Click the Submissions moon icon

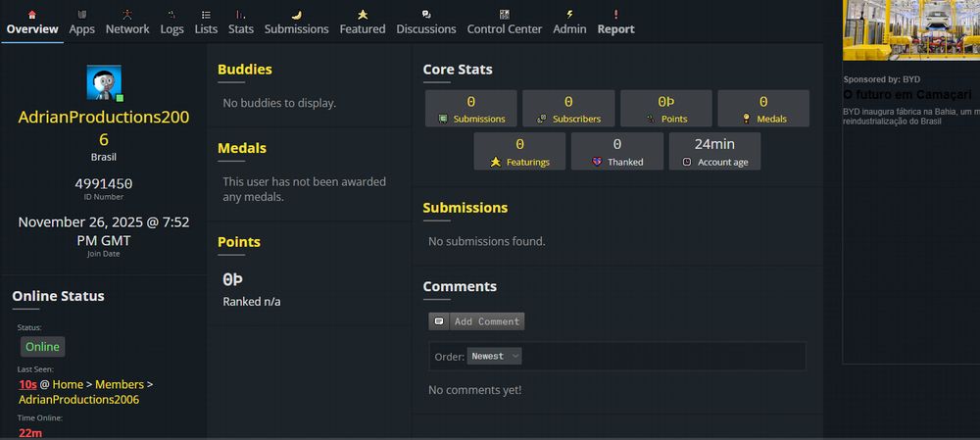click(x=297, y=15)
